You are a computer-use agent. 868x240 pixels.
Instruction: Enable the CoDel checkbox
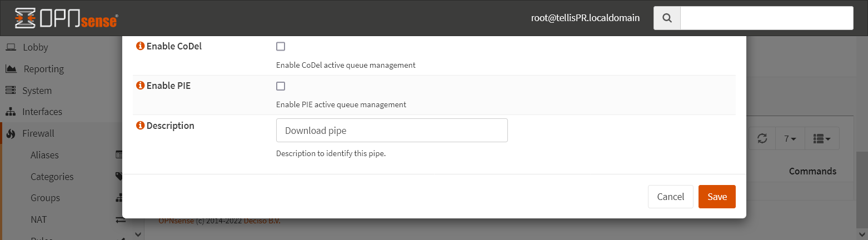tap(281, 47)
